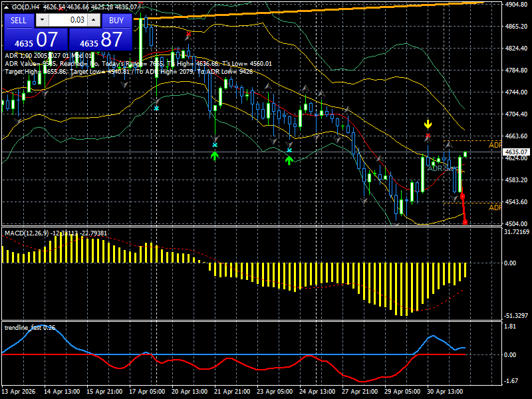The width and height of the screenshot is (532, 399).
Task: Click the 17 Apr 05:00 time label
Action: point(147,391)
